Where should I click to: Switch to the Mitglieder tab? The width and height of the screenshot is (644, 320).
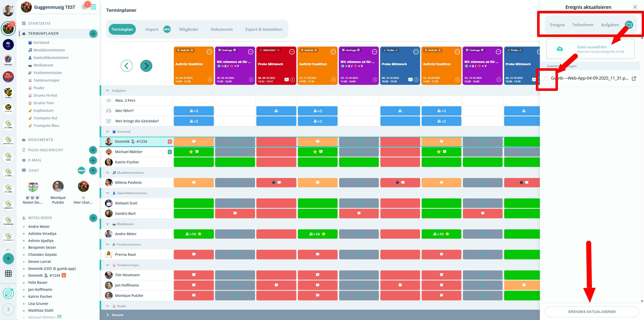point(189,29)
